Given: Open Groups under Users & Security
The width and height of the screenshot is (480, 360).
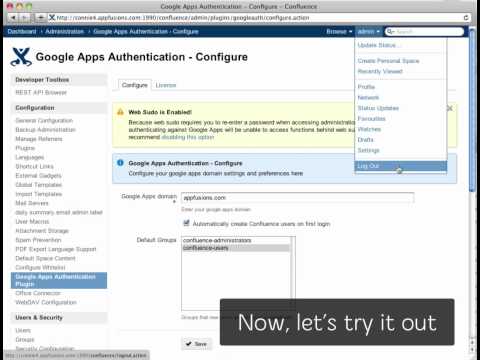Looking at the screenshot, I should [x=25, y=340].
